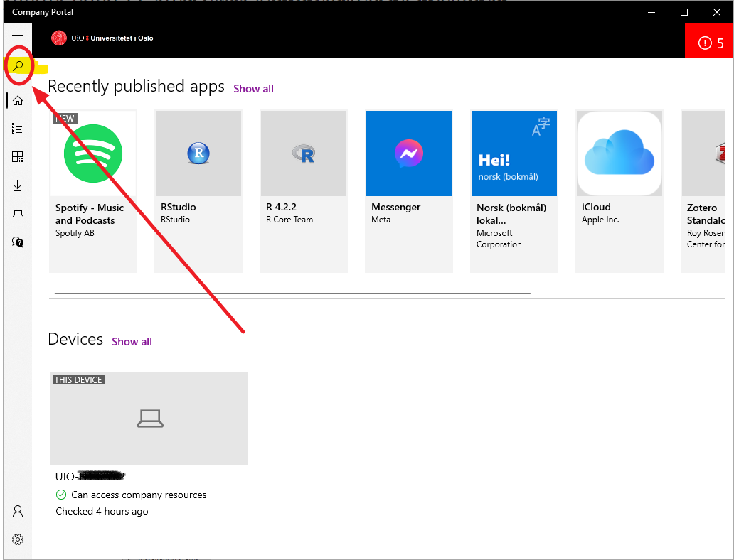Click the Spotify - Music and Podcasts title

pos(90,214)
